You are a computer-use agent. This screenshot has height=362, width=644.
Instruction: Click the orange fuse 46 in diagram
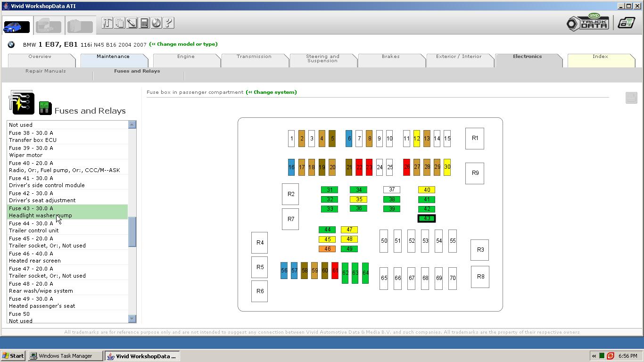(x=327, y=249)
